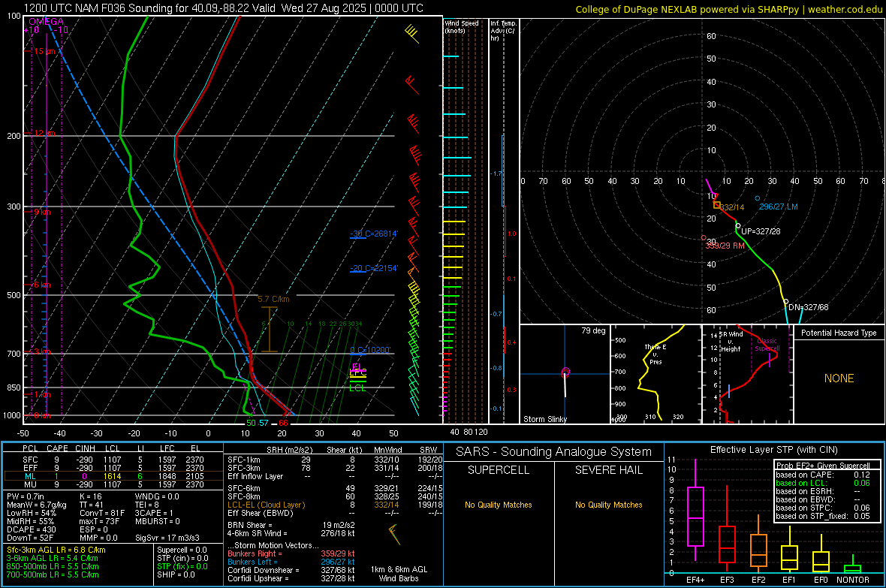Click 850-500mb LR = 5.5 C/km
886x588 pixels.
pos(53,566)
